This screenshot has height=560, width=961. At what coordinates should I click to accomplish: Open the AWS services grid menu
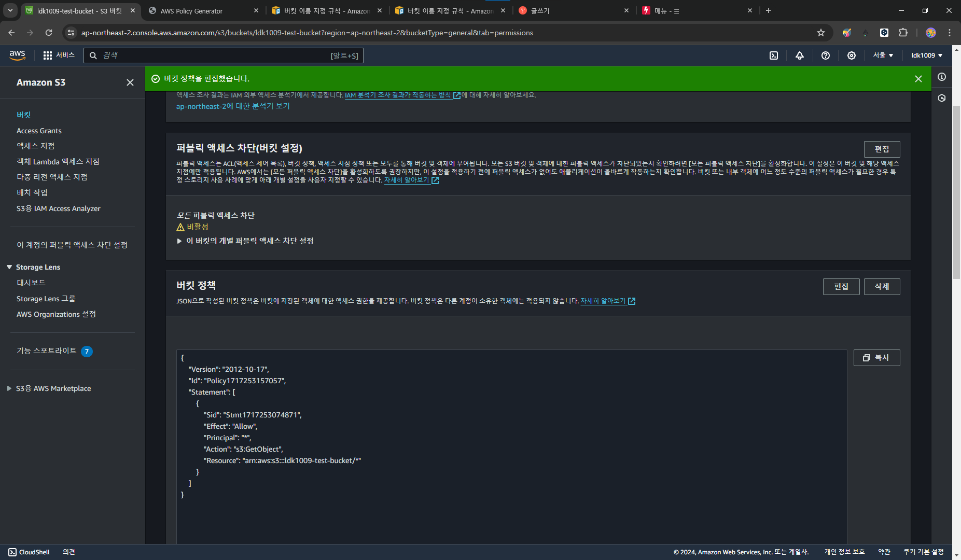click(48, 55)
